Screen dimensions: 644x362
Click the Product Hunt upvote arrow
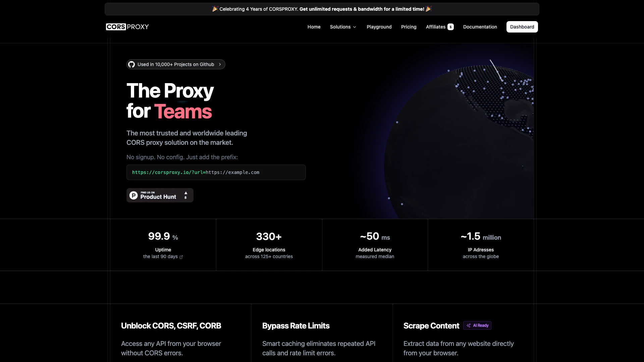point(185,193)
